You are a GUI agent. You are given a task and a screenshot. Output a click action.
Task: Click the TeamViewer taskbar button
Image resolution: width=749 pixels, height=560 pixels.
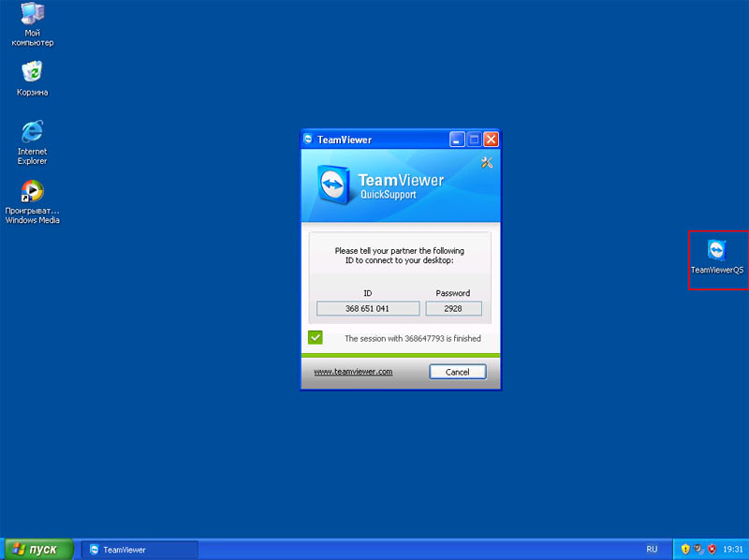click(140, 550)
